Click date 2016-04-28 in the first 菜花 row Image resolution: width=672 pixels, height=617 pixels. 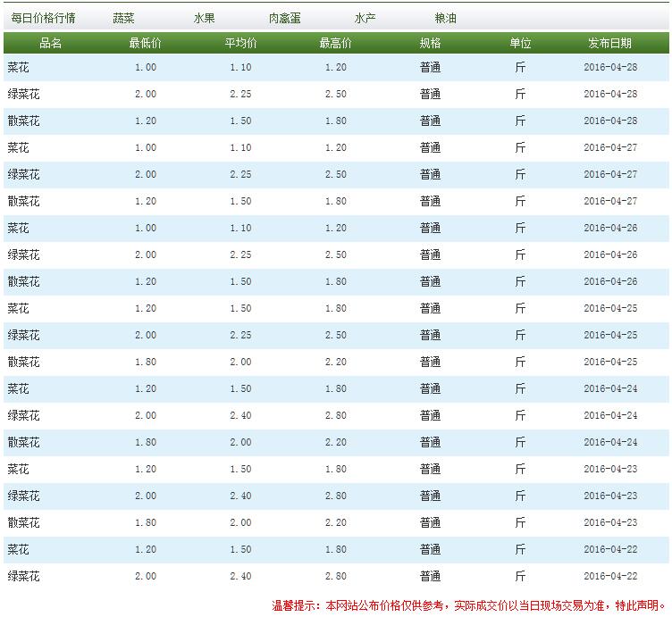click(x=610, y=67)
